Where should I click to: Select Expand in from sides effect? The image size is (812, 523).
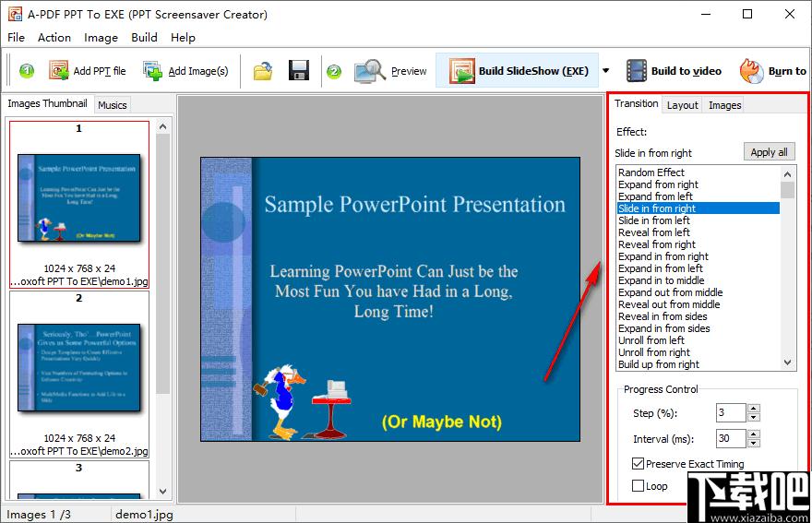pyautogui.click(x=699, y=328)
